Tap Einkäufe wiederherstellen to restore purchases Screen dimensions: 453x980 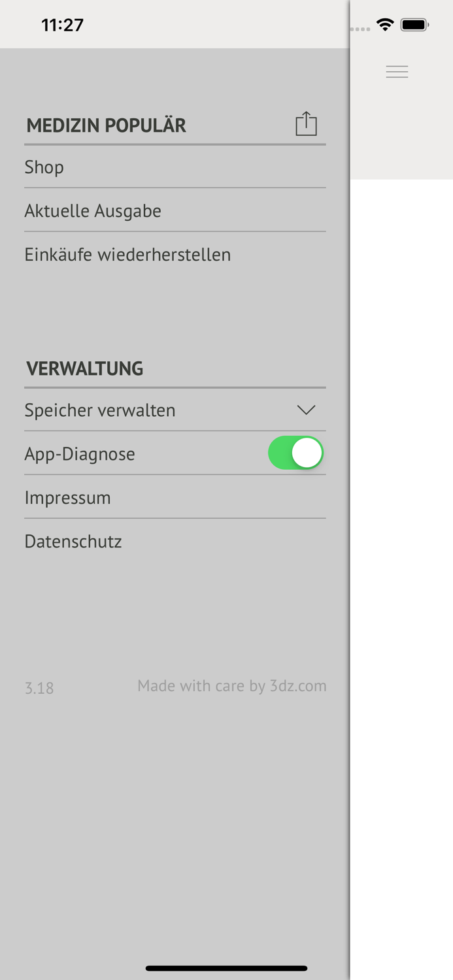coord(127,254)
